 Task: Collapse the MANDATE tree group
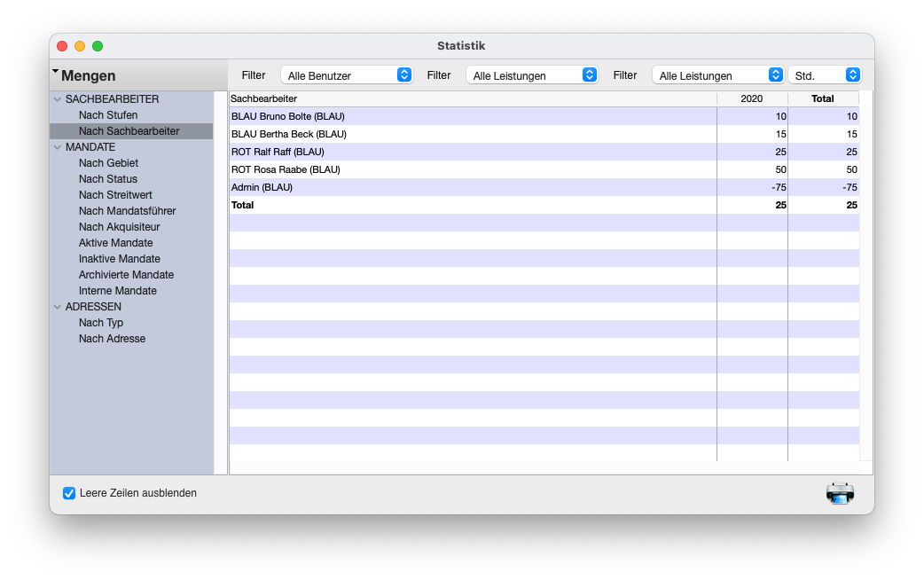coord(58,147)
